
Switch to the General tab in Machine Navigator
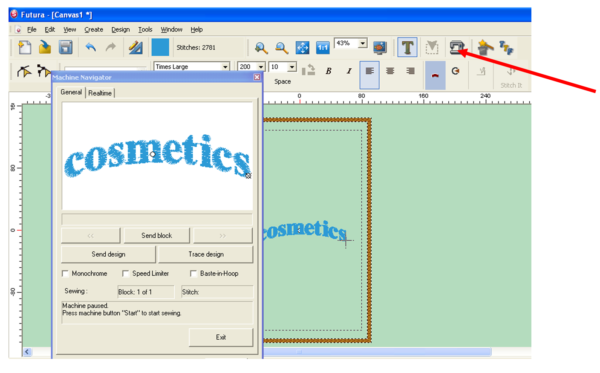pyautogui.click(x=71, y=92)
